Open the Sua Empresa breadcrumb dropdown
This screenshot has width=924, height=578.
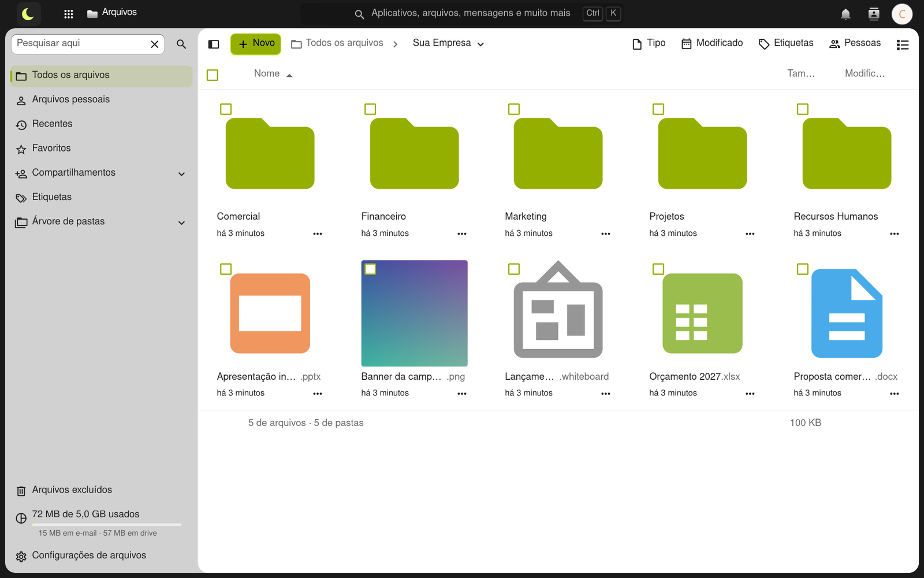(x=449, y=43)
